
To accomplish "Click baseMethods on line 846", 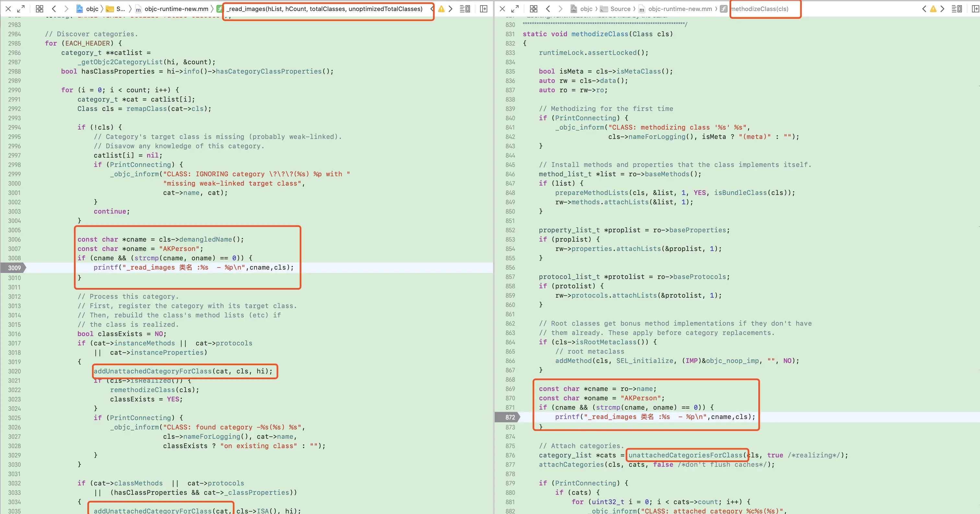I will click(x=667, y=174).
